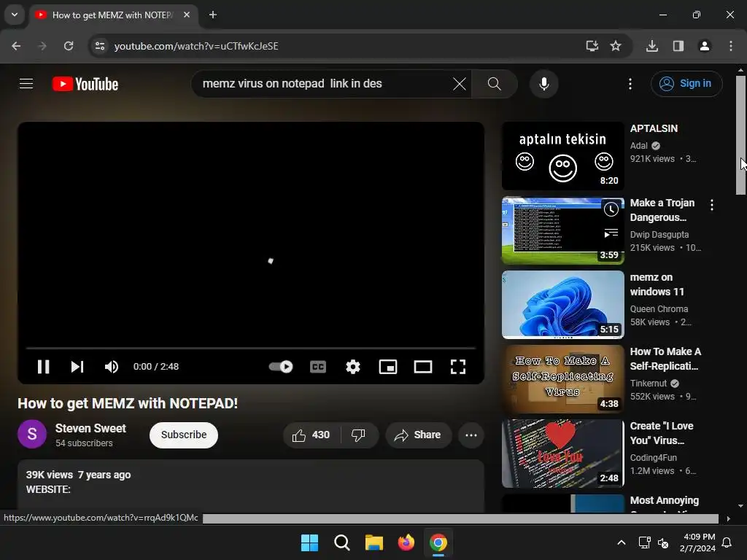This screenshot has width=747, height=560.
Task: Launch Firefox from the taskbar
Action: tap(406, 542)
